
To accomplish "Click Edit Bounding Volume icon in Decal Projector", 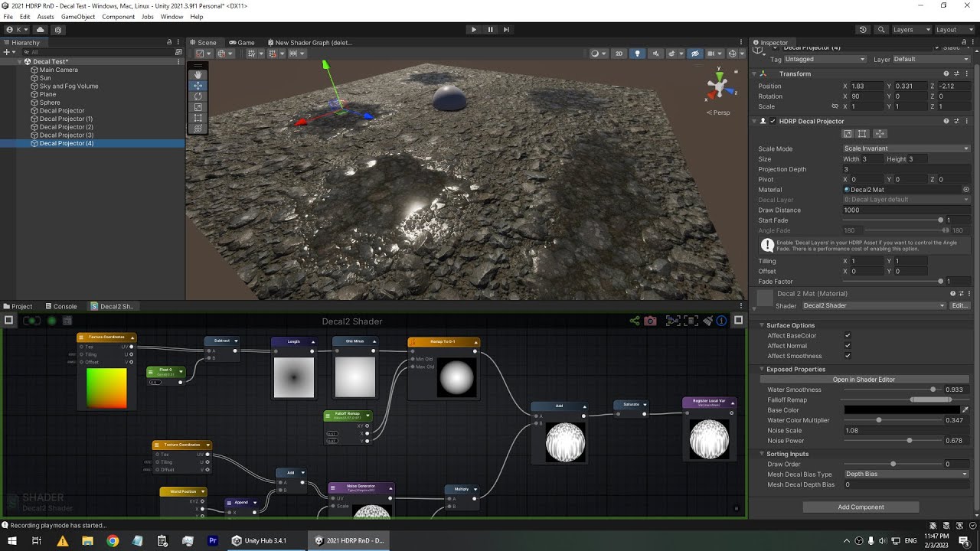I will (848, 134).
